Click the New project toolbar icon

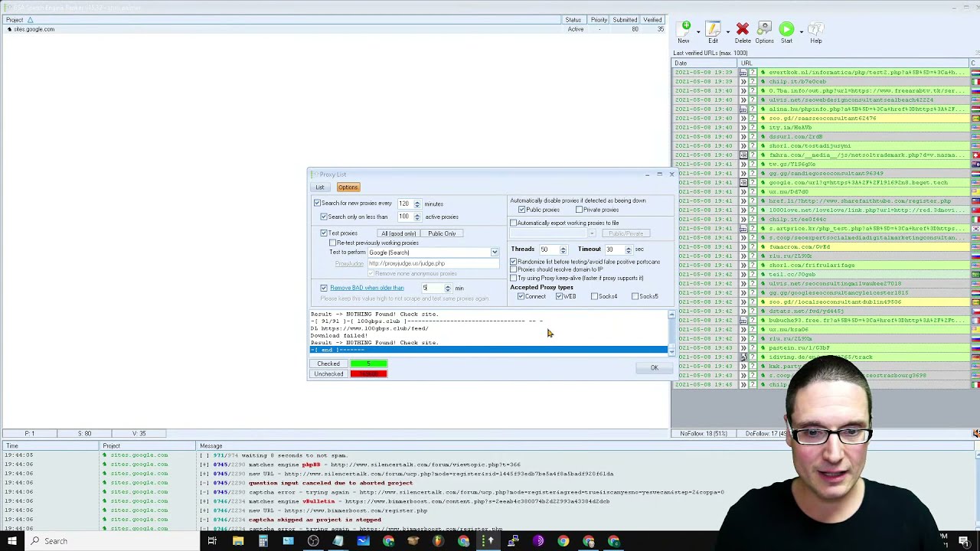point(684,29)
